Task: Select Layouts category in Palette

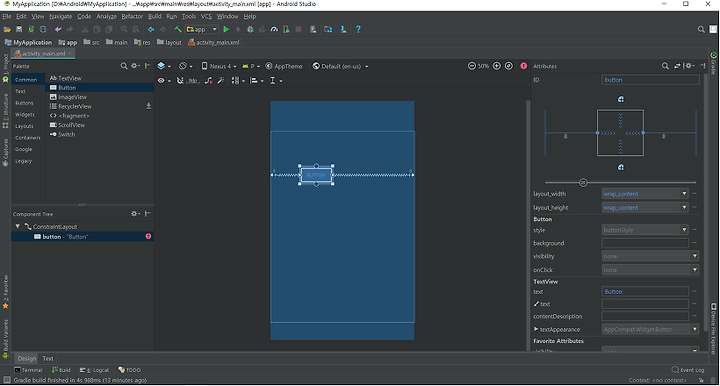Action: [x=24, y=126]
